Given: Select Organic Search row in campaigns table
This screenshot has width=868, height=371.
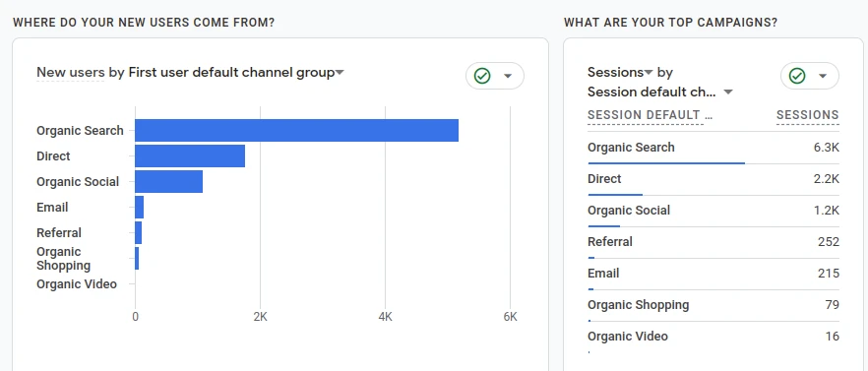Looking at the screenshot, I should pos(713,148).
